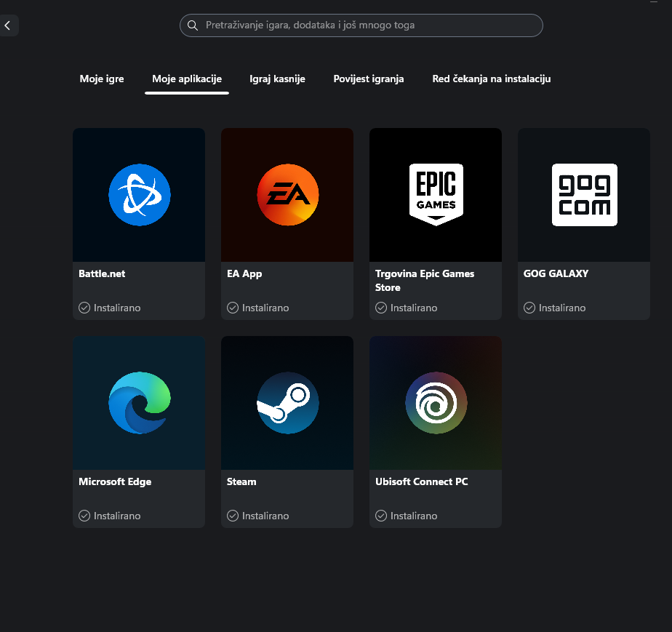Click the installed checkmark under Microsoft Edge
This screenshot has width=672, height=632.
coord(84,516)
